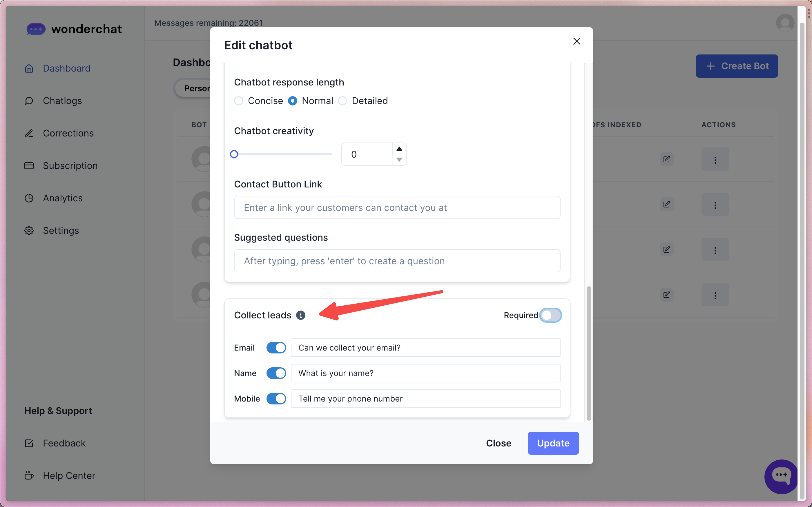Open three-dot actions menu for last bot
Screen dimensions: 812x507
tap(715, 295)
